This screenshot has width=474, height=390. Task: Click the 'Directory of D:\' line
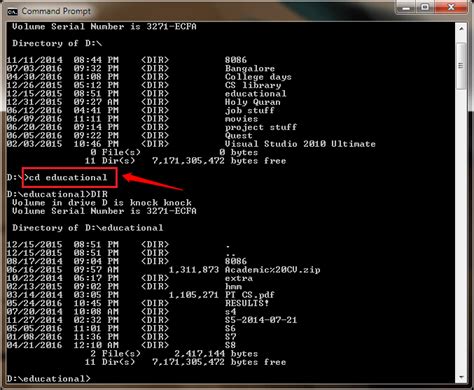click(x=57, y=43)
